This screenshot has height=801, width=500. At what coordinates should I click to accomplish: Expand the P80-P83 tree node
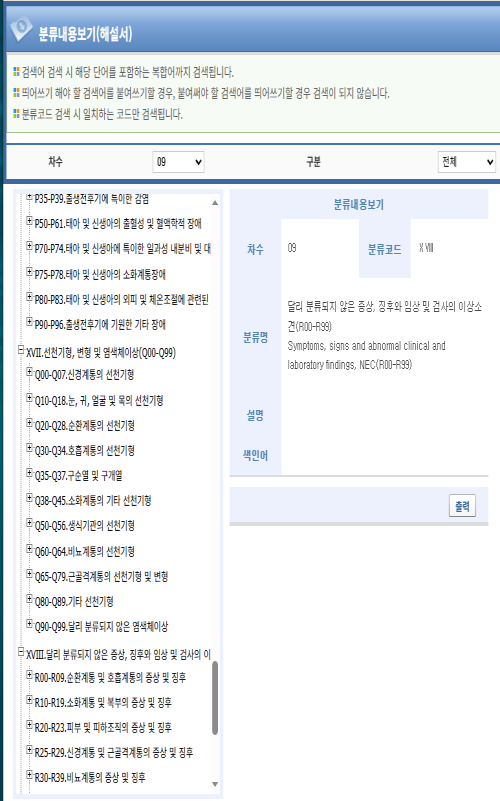(30, 297)
